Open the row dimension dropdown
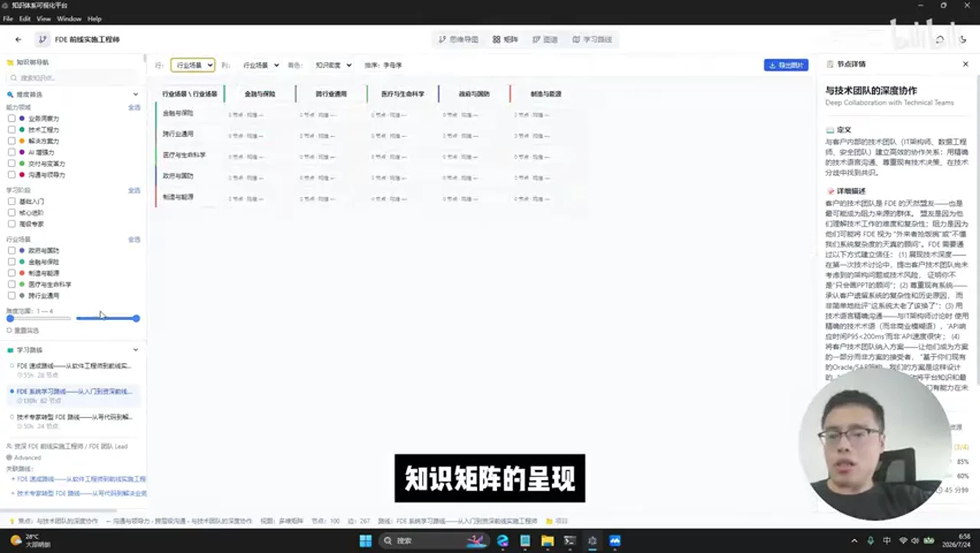 tap(193, 65)
